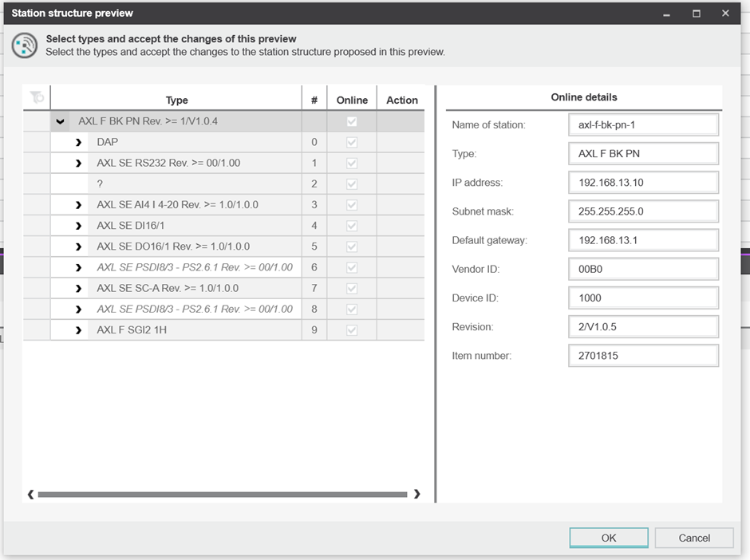The width and height of the screenshot is (750, 560).
Task: Click the Action column header
Action: (402, 100)
